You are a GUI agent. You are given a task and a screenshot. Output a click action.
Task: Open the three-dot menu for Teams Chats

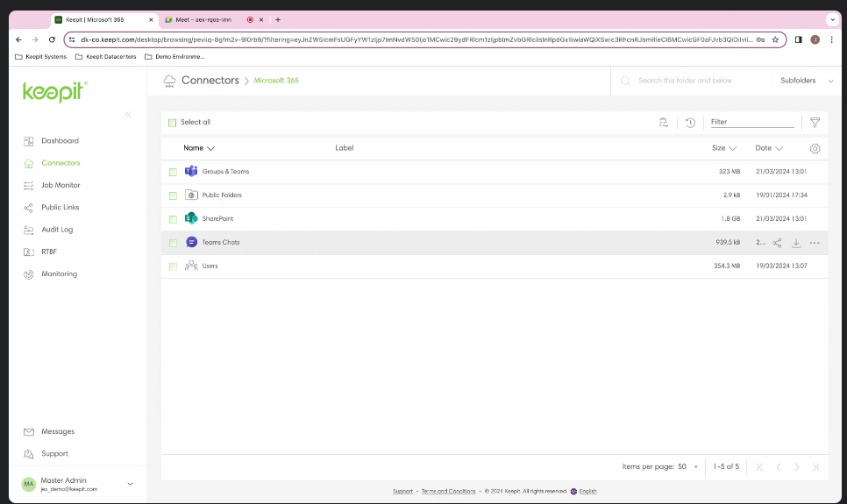tap(815, 243)
